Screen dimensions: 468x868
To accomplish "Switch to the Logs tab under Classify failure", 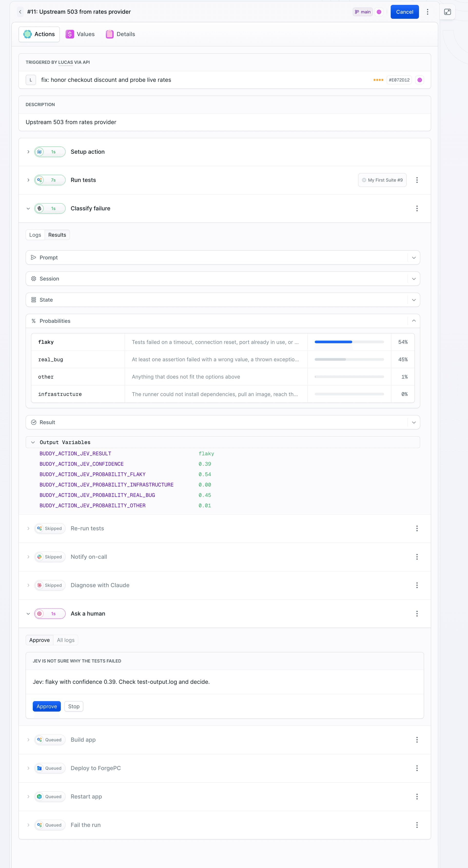I will point(35,235).
